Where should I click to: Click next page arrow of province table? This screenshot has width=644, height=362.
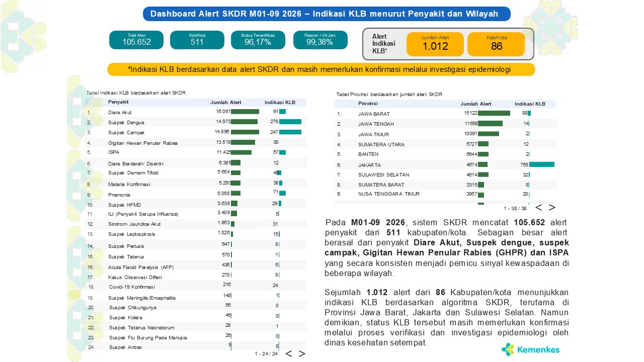coord(552,208)
